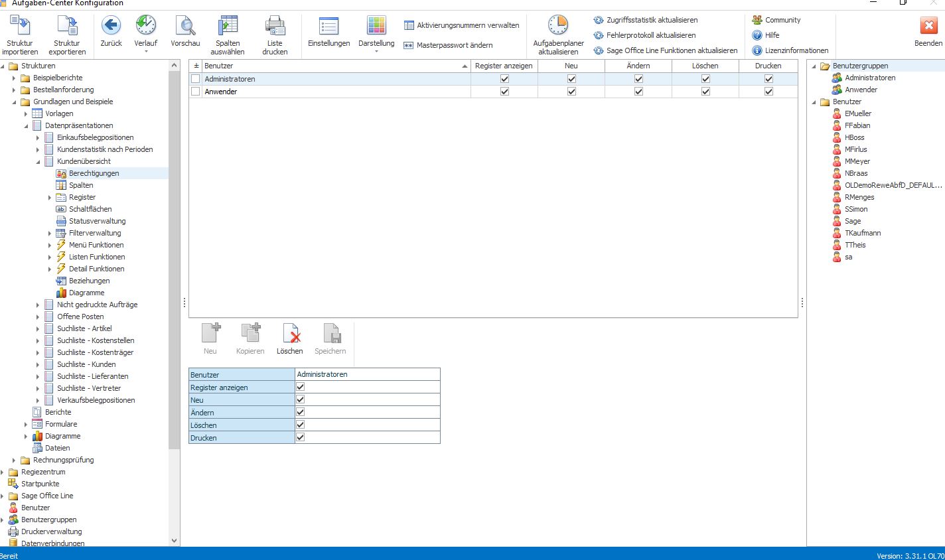Uncheck Ändern in the detail form

point(300,412)
